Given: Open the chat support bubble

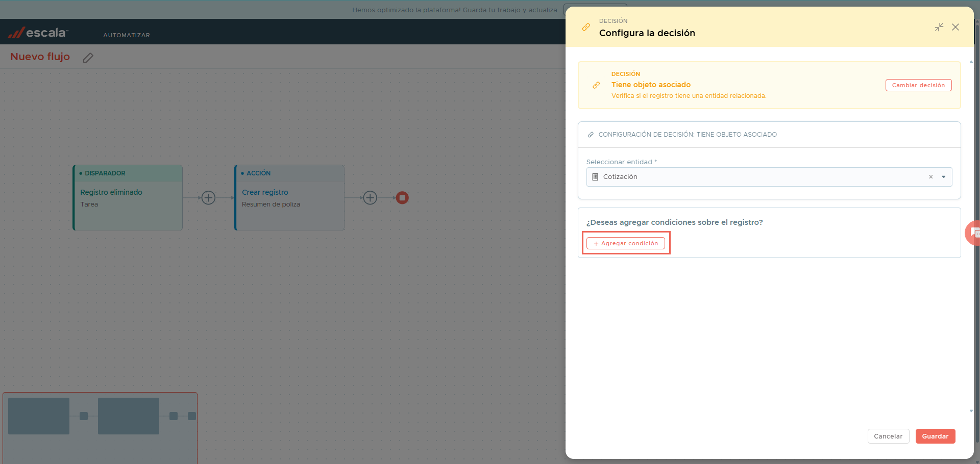Looking at the screenshot, I should (974, 233).
